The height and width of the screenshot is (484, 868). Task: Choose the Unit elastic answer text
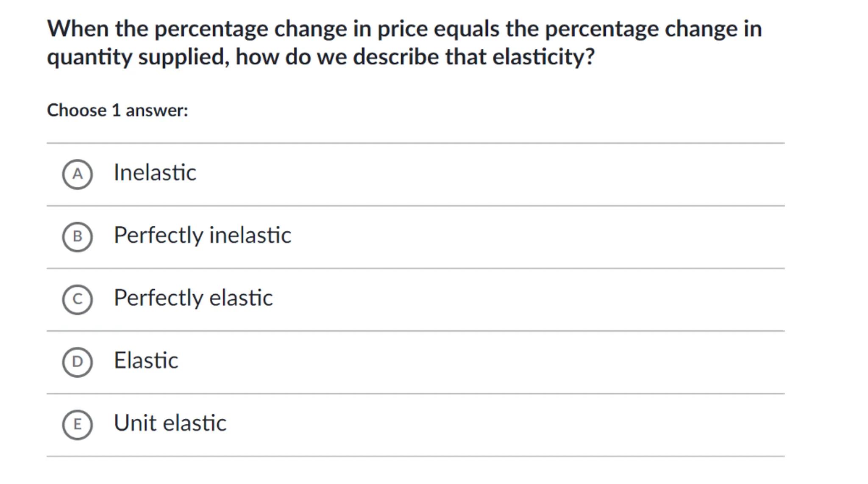[170, 423]
